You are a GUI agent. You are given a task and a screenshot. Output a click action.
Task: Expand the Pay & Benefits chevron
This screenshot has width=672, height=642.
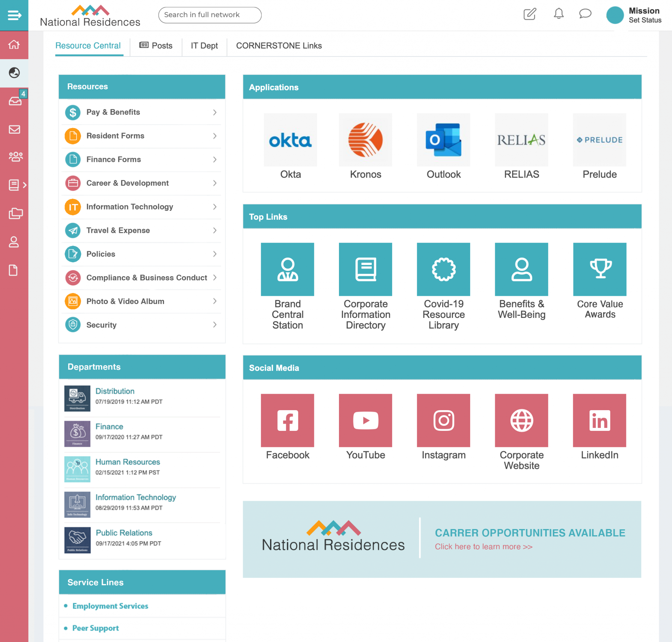(215, 112)
